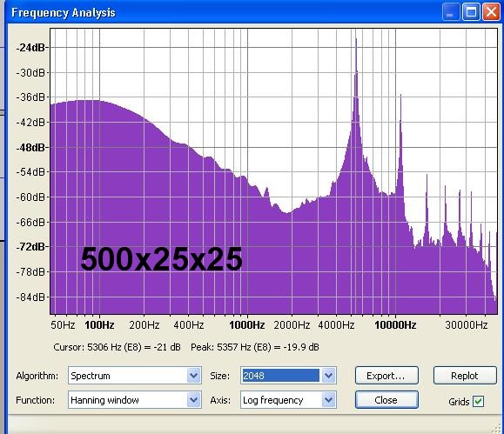Click the tallest spectrum peak near 5000Hz
This screenshot has height=434, width=504.
[x=356, y=40]
